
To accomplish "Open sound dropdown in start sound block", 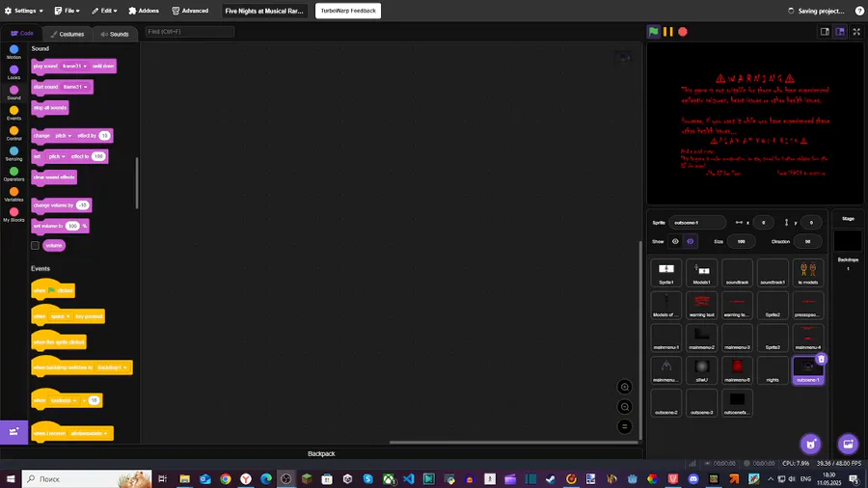I will click(74, 87).
